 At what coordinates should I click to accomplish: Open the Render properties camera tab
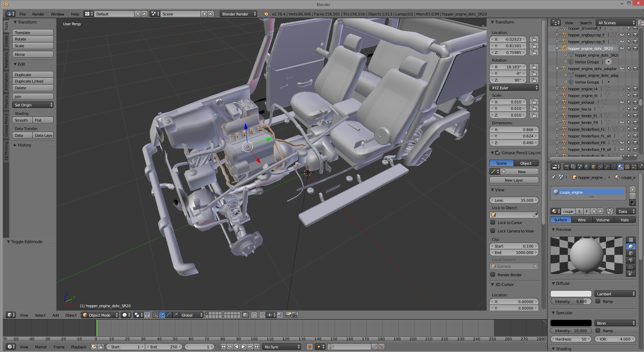coord(566,167)
